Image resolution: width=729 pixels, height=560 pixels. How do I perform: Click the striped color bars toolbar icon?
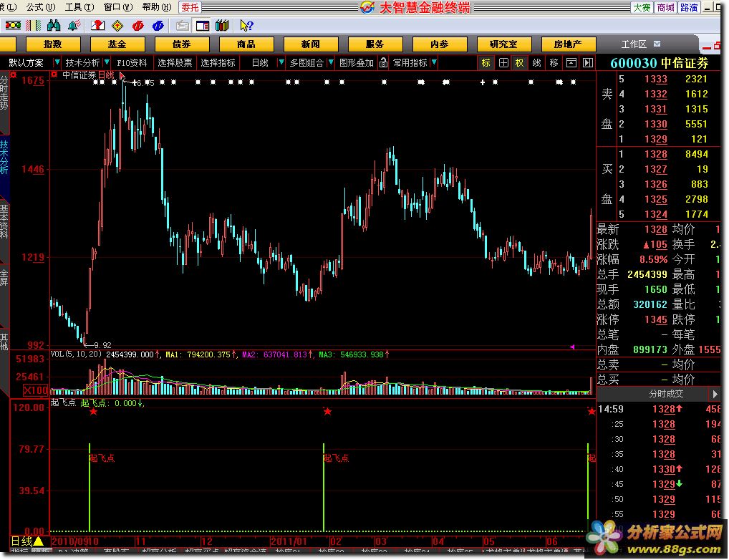pos(34,25)
